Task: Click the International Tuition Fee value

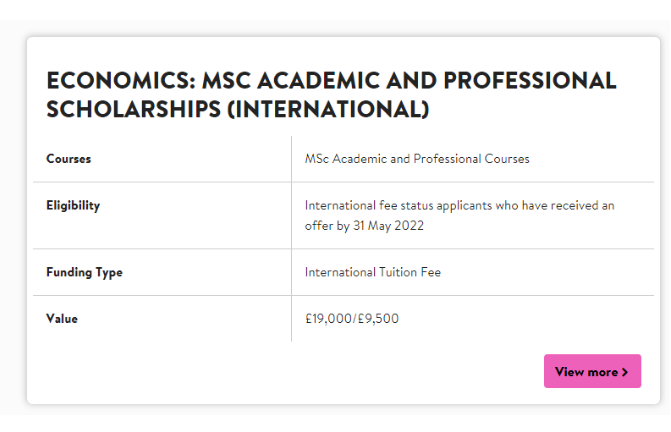Action: tap(373, 272)
